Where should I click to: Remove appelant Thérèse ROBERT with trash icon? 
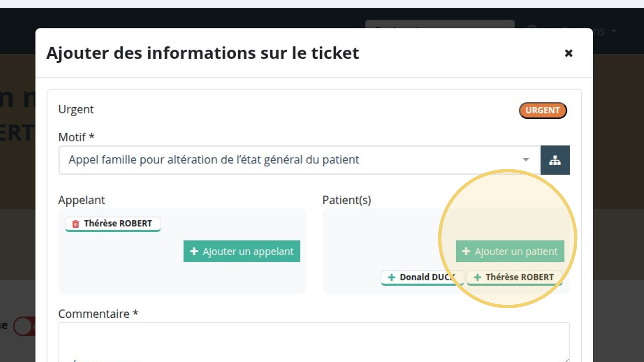pos(75,224)
